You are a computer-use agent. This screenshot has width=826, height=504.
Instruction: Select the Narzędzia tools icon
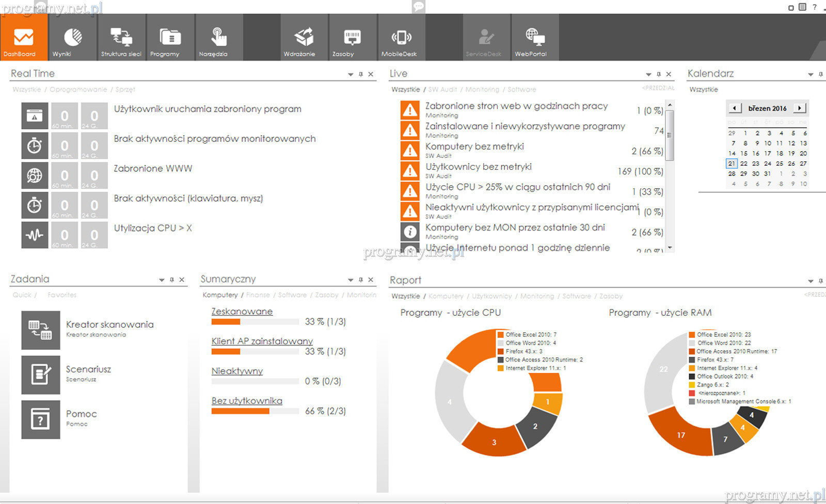point(218,38)
